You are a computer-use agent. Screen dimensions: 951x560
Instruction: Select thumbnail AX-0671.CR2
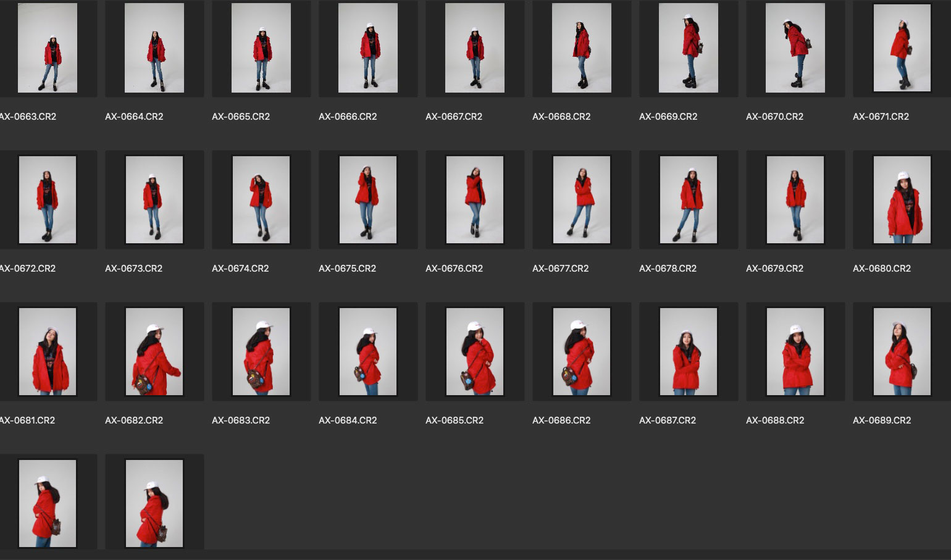pos(902,48)
